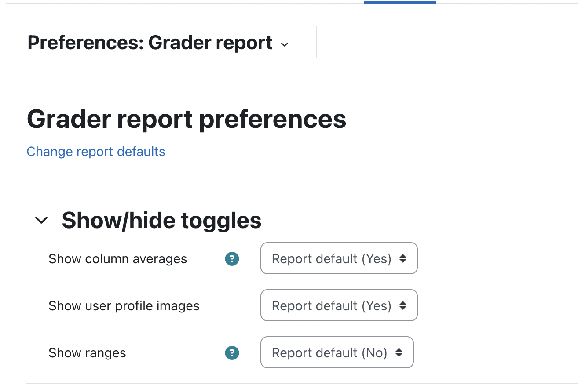Click the chevron after Preferences: Grader report
The width and height of the screenshot is (578, 392).
[x=285, y=44]
